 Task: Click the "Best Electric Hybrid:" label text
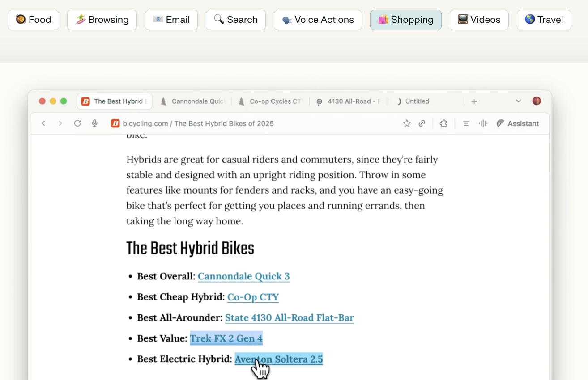pyautogui.click(x=184, y=359)
